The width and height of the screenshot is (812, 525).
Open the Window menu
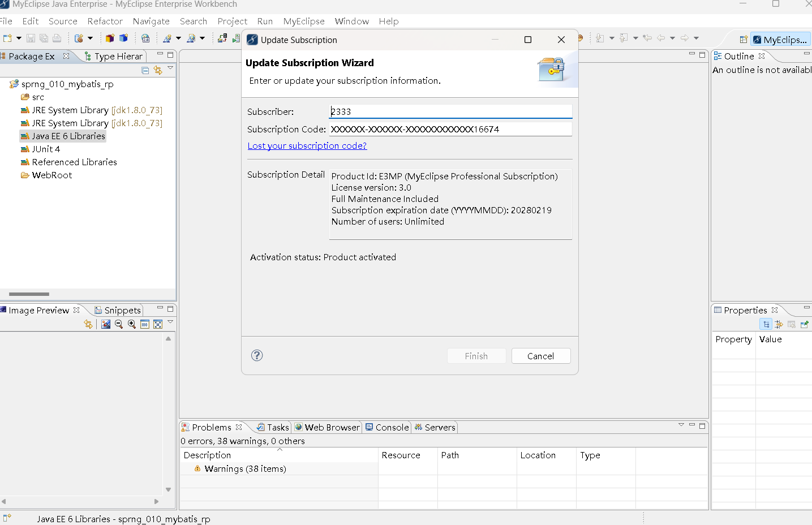click(352, 21)
